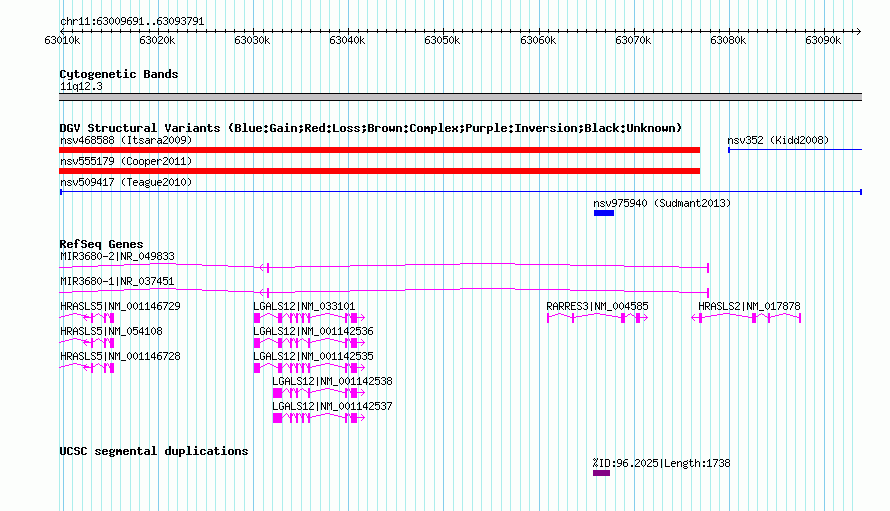Select the DGV Structural Variants track title
This screenshot has height=511, width=890.
point(371,128)
